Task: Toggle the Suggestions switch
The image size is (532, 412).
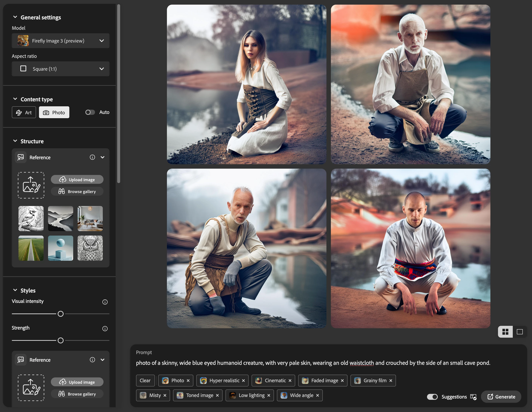Action: tap(432, 397)
